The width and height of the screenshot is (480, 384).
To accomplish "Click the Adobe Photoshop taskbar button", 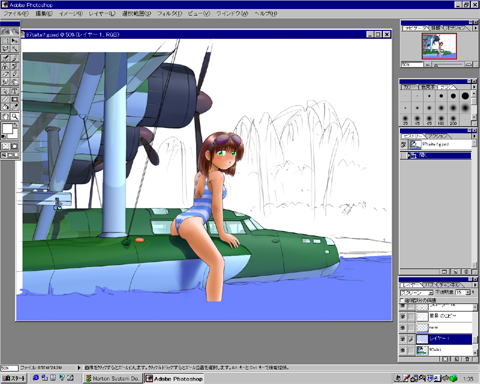I will tap(174, 378).
